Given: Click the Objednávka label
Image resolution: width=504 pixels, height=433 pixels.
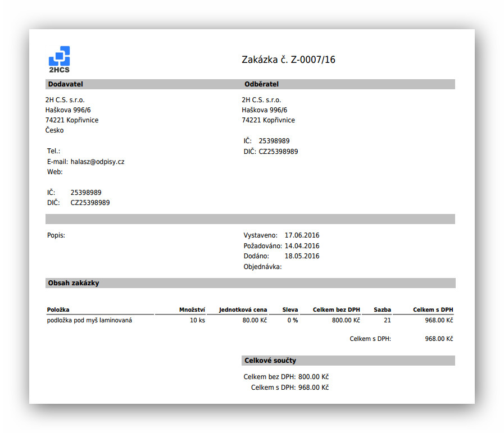Looking at the screenshot, I should point(262,267).
